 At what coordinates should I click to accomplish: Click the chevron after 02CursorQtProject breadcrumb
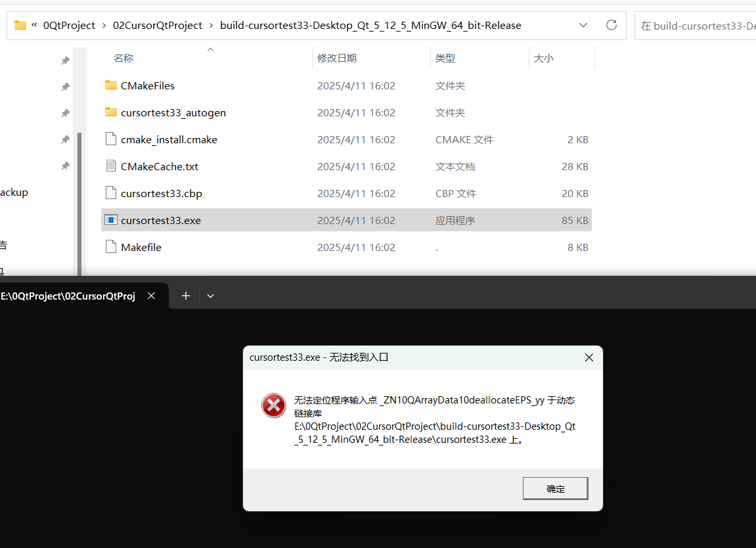click(x=211, y=25)
